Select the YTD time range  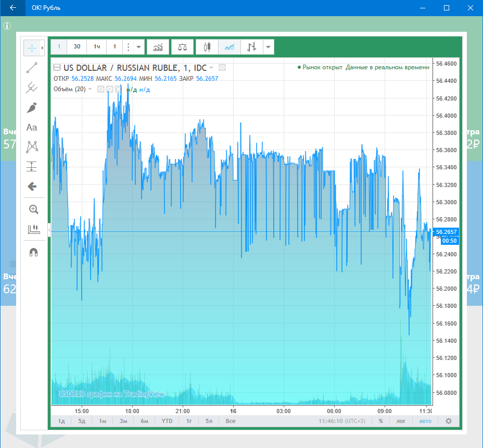(x=167, y=421)
